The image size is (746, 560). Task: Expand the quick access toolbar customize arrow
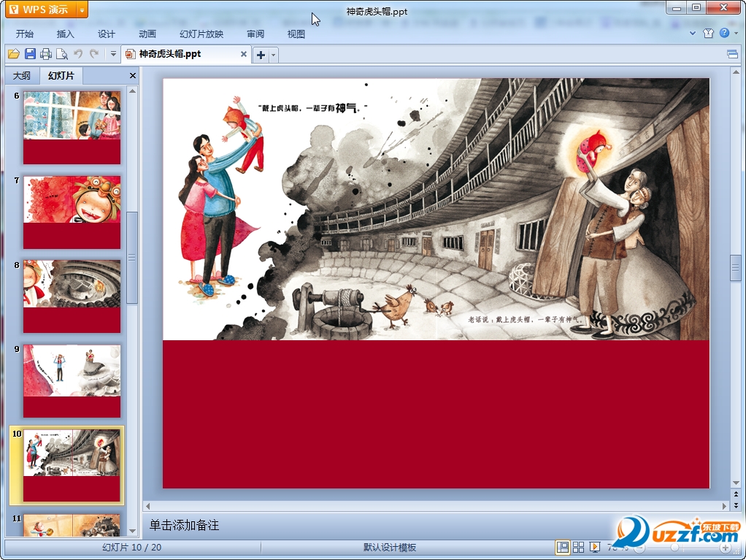pos(113,54)
